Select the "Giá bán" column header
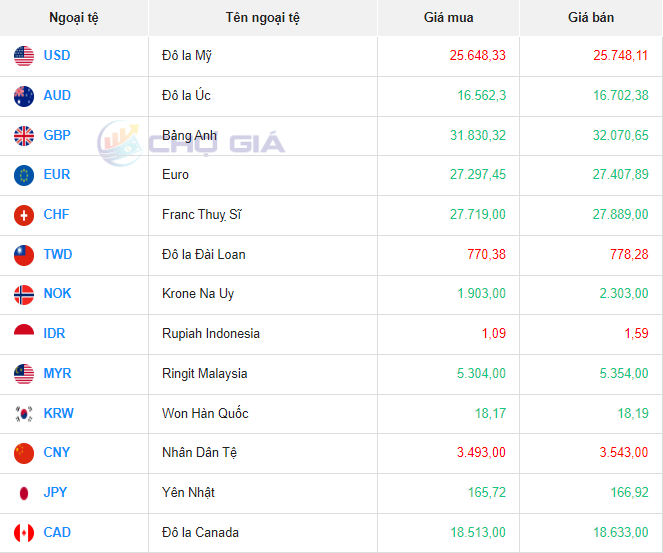Screen dimensions: 663x553 click(591, 18)
